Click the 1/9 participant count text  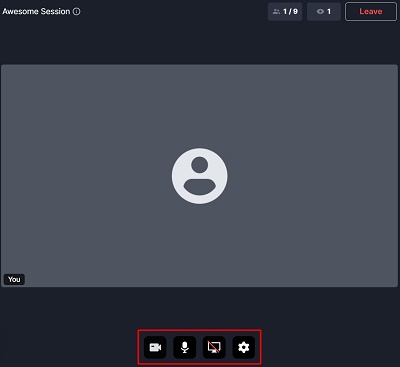pos(290,12)
